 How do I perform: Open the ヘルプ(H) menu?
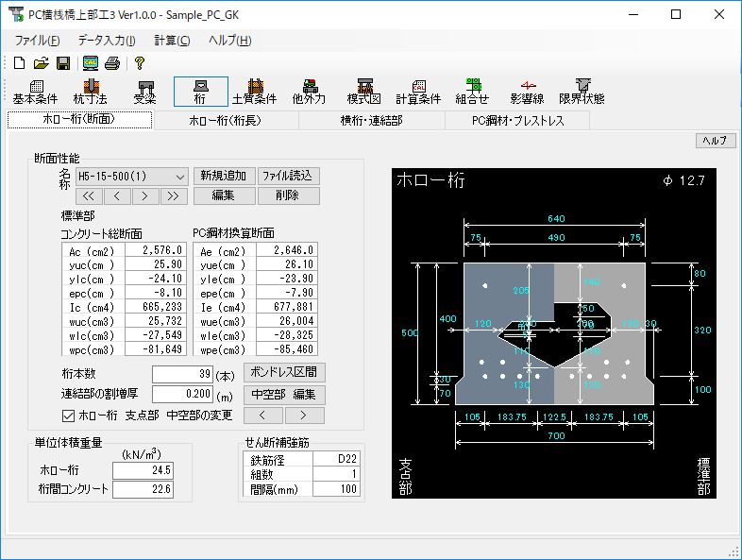[x=230, y=41]
